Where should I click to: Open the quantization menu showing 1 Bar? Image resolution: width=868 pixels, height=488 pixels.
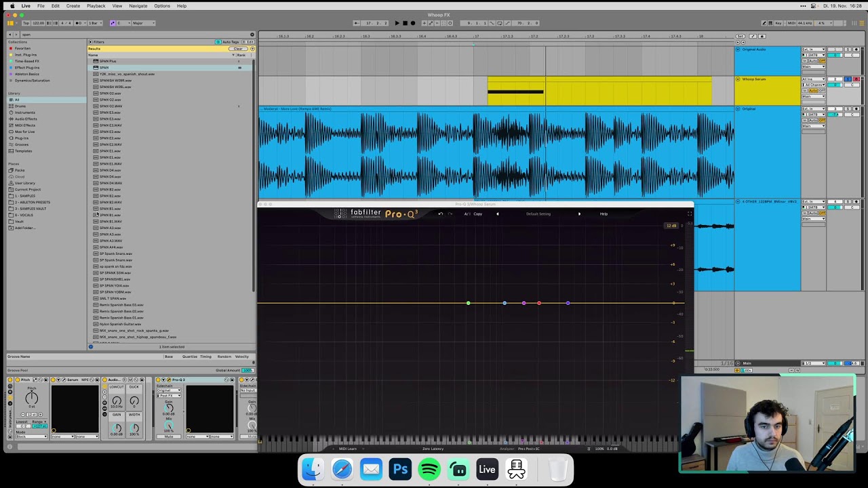[94, 23]
